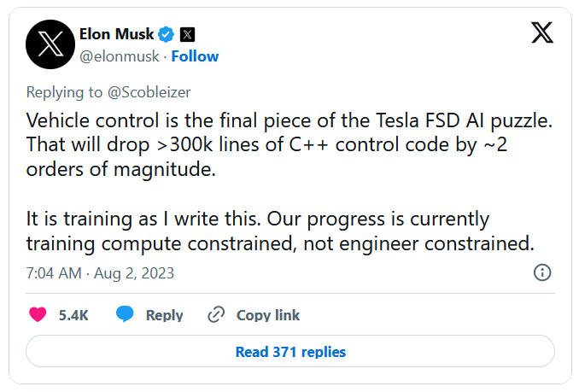This screenshot has width=579, height=392.
Task: Click the small X affiliation badge beside name
Action: point(188,34)
